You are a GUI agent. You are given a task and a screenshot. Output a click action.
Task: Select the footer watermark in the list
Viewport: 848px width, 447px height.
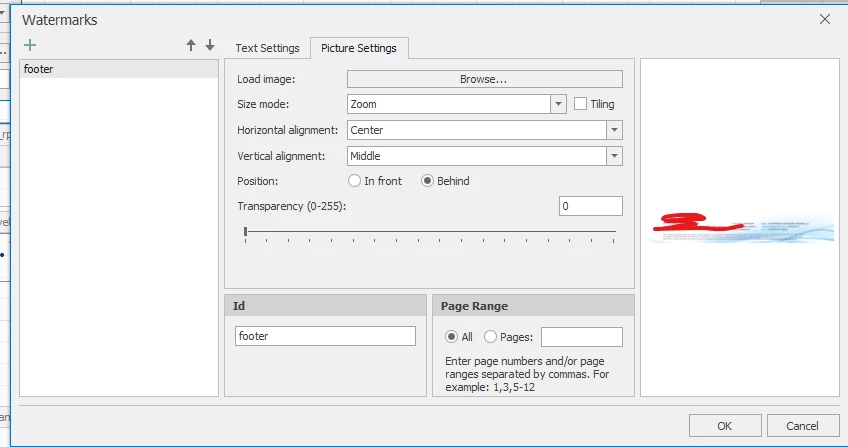click(x=119, y=69)
